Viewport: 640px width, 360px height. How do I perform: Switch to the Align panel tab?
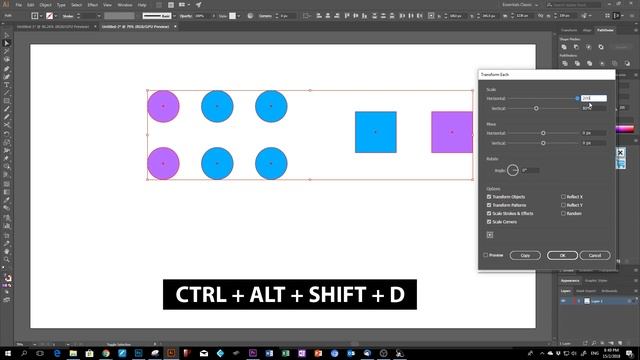coord(587,30)
